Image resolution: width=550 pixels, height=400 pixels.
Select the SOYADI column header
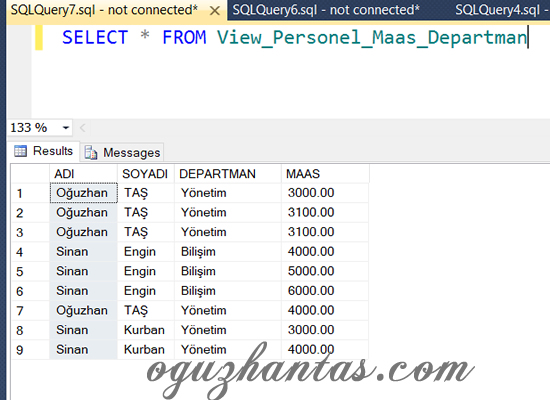146,174
